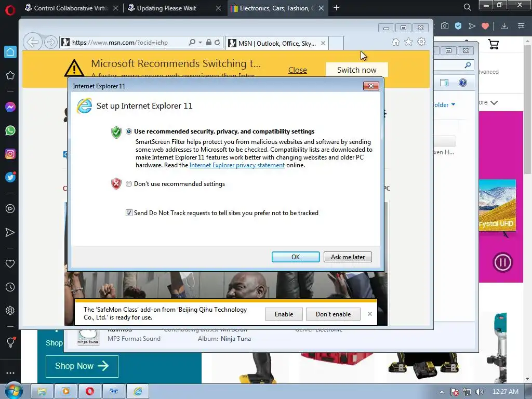Click IE back navigation button
This screenshot has height=399, width=532.
(x=33, y=43)
